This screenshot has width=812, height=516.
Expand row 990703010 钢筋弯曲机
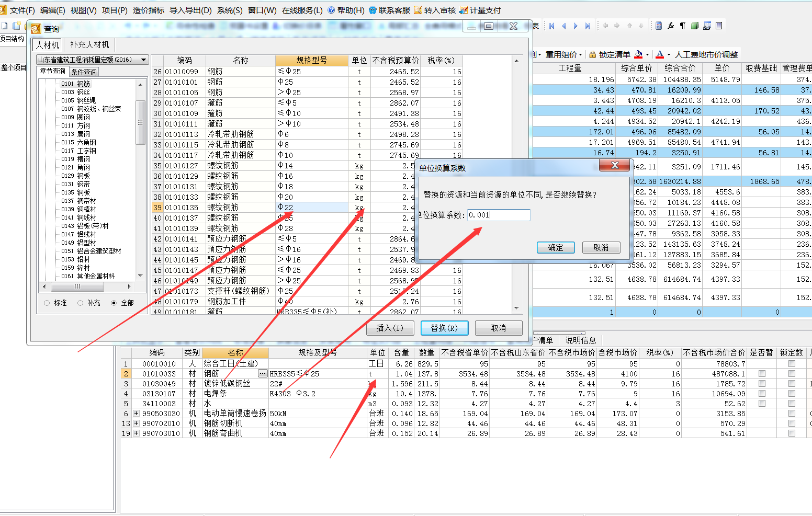click(x=136, y=433)
